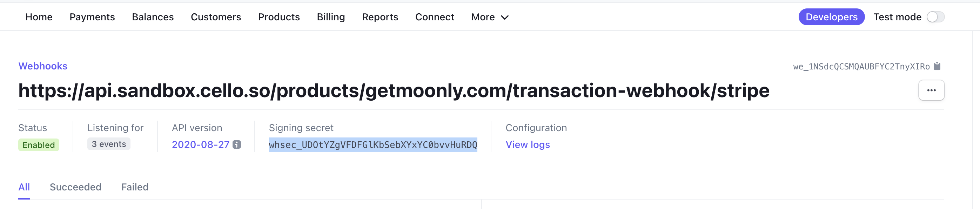Image resolution: width=980 pixels, height=209 pixels.
Task: Go to the Payments section
Action: point(92,17)
